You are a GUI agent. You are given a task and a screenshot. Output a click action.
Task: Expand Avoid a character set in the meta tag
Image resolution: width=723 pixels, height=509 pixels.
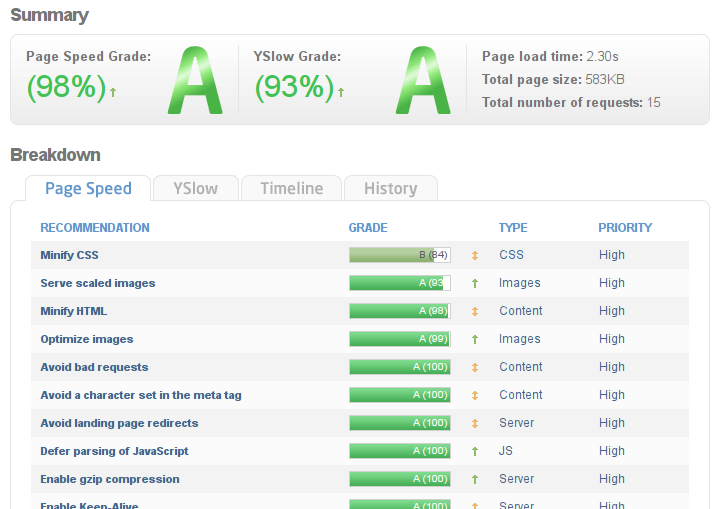pyautogui.click(x=141, y=395)
